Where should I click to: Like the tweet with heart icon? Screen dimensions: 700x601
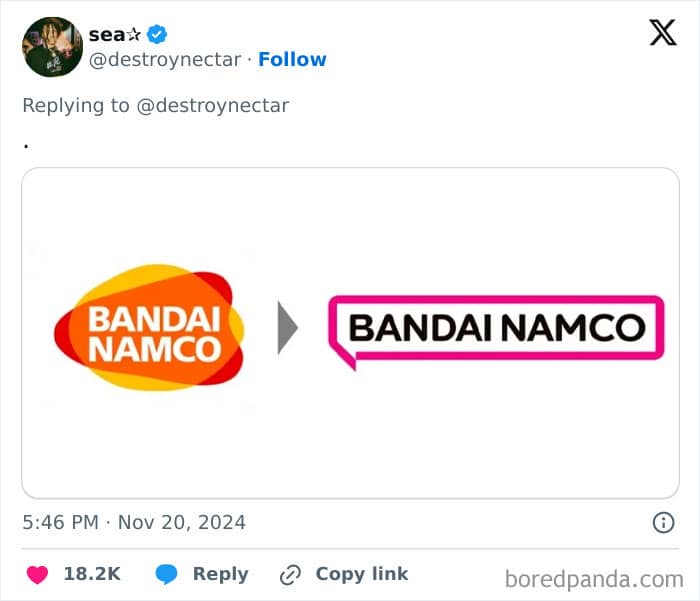(x=37, y=574)
